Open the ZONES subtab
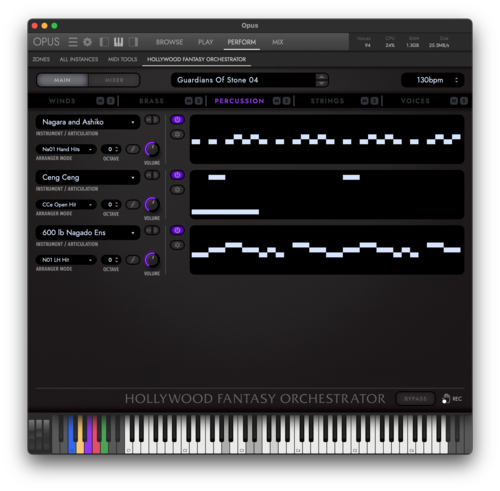Viewport: 500px width, 491px height. click(41, 59)
